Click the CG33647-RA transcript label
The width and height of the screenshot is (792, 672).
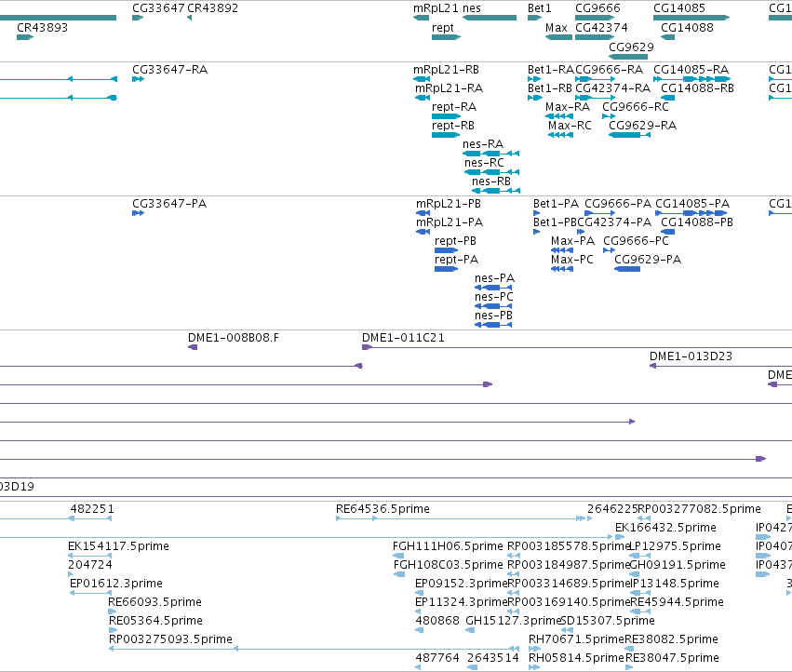[169, 70]
